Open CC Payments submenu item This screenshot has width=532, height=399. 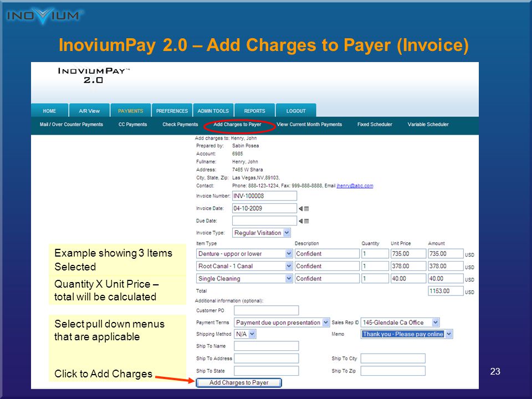(x=132, y=125)
